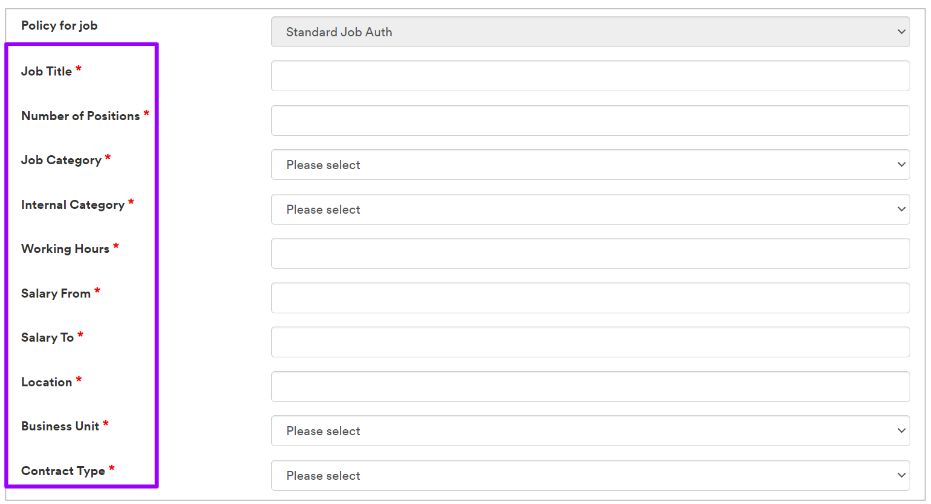The height and width of the screenshot is (504, 931).
Task: Open the Internal Category select box
Action: click(x=590, y=210)
